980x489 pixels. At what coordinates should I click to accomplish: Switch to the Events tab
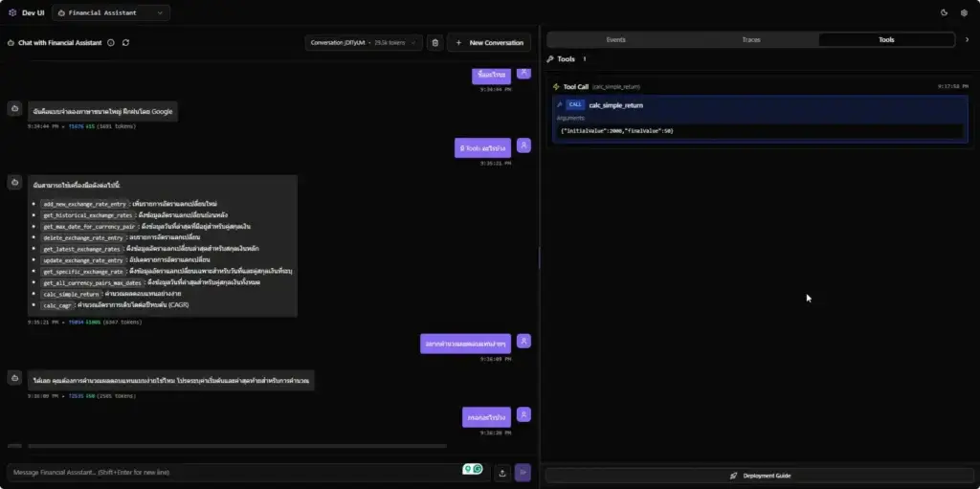pos(615,39)
